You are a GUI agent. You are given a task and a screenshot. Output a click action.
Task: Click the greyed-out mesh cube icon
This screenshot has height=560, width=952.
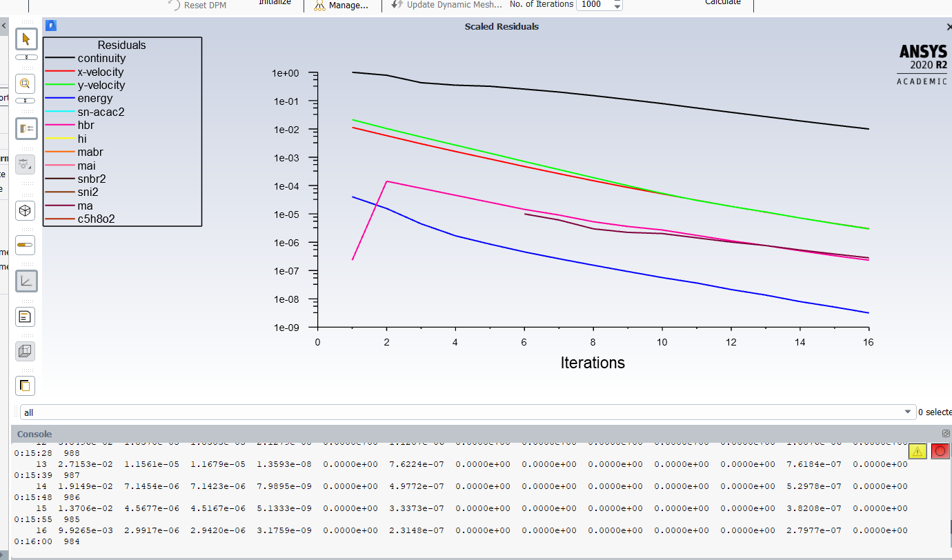tap(25, 351)
